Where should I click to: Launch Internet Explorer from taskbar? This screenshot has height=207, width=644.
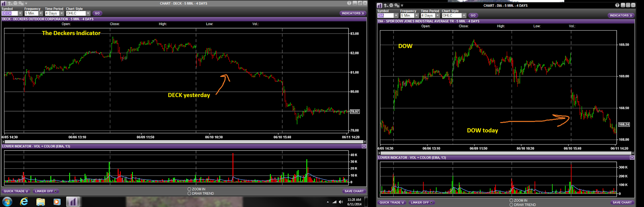click(24, 202)
